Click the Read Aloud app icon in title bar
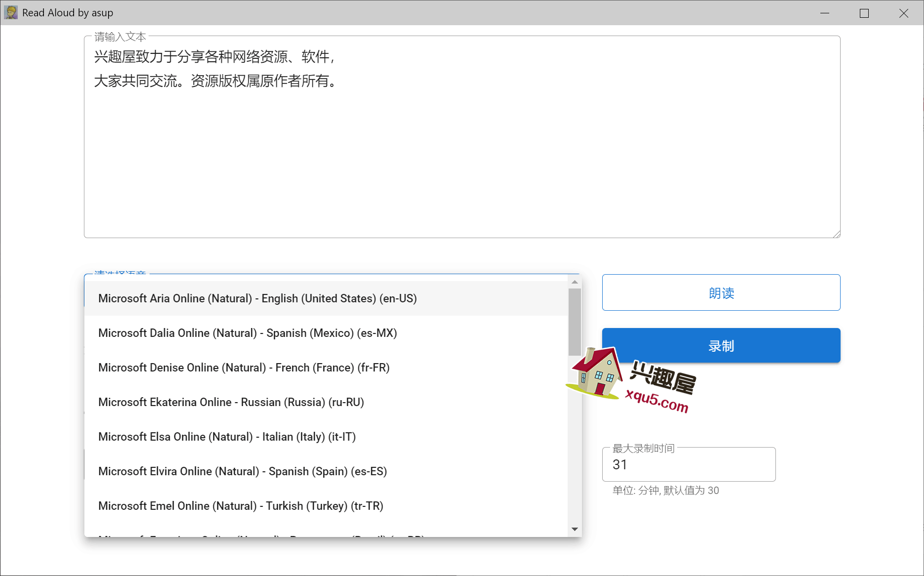The image size is (924, 576). (x=11, y=12)
